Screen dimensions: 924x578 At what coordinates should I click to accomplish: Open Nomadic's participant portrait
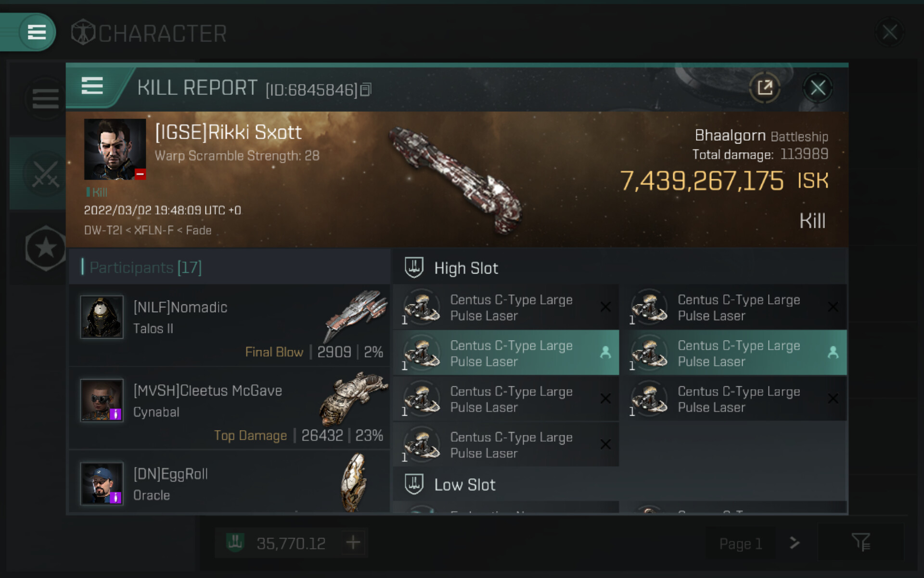pyautogui.click(x=102, y=317)
